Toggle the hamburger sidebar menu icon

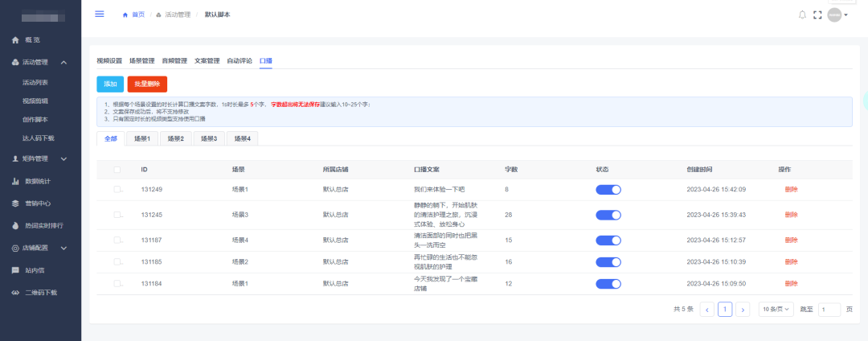click(100, 14)
